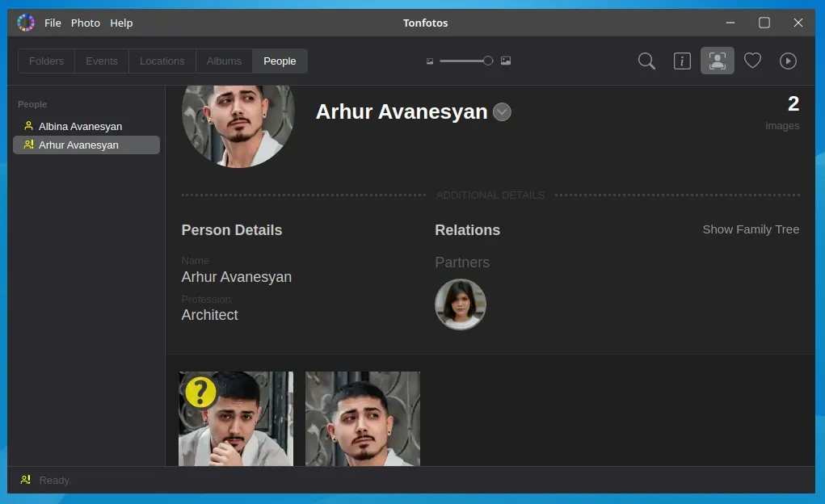This screenshot has width=825, height=504.
Task: Open the File menu
Action: (53, 23)
